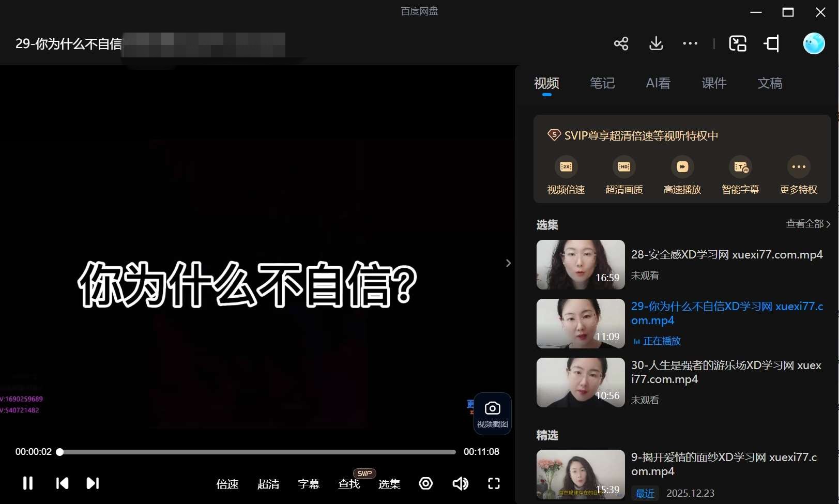839x504 pixels.
Task: Click the 视频截图 camera screenshot button
Action: coord(492,414)
